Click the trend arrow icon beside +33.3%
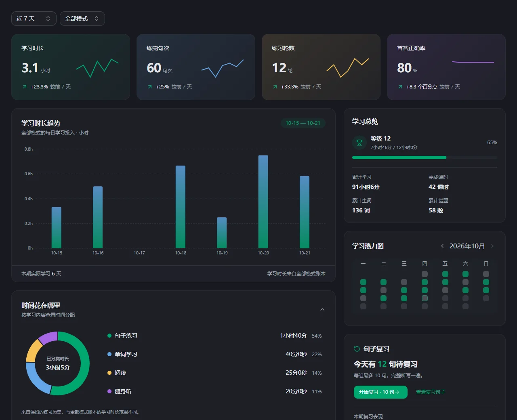The height and width of the screenshot is (420, 517). click(x=275, y=87)
